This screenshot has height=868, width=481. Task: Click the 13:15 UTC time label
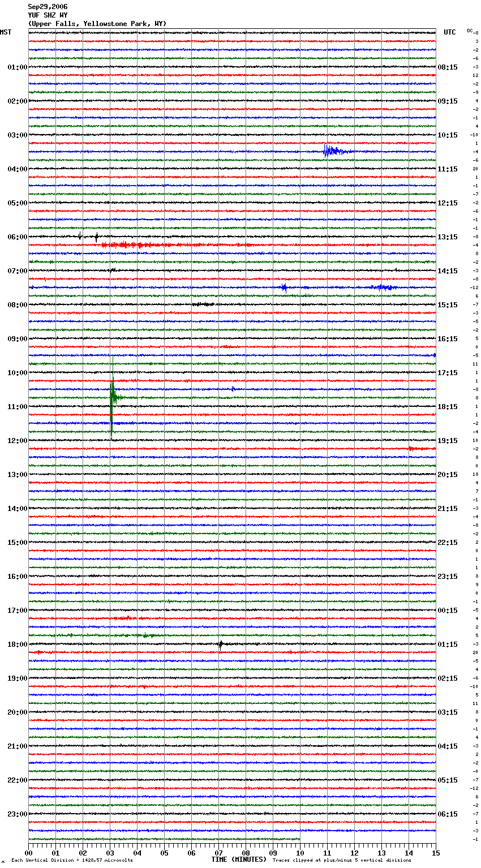pyautogui.click(x=448, y=237)
